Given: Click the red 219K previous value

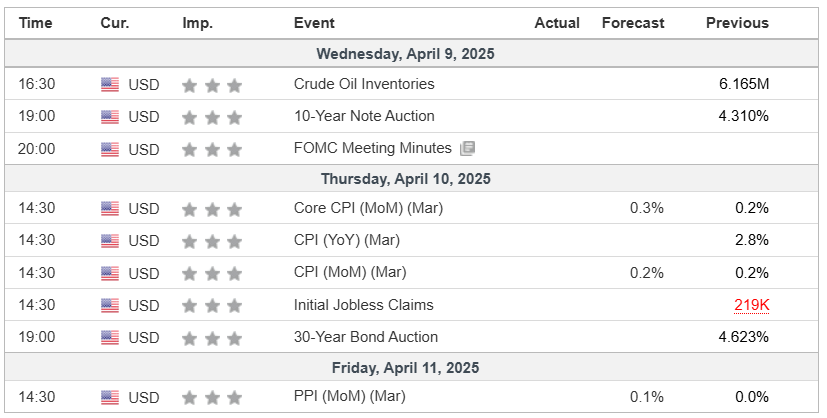Looking at the screenshot, I should pyautogui.click(x=750, y=305).
